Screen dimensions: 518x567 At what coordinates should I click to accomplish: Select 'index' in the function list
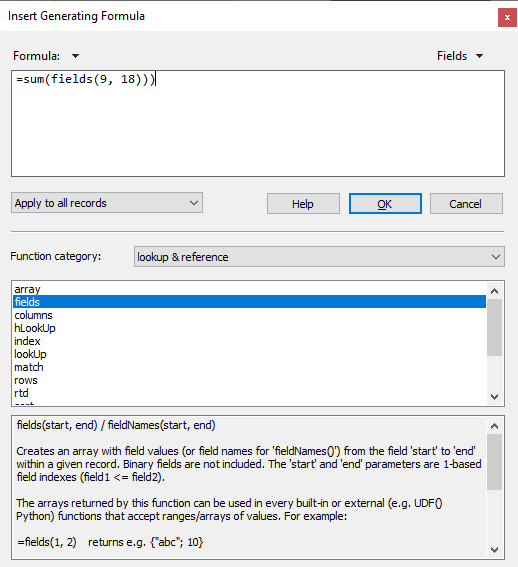249,341
